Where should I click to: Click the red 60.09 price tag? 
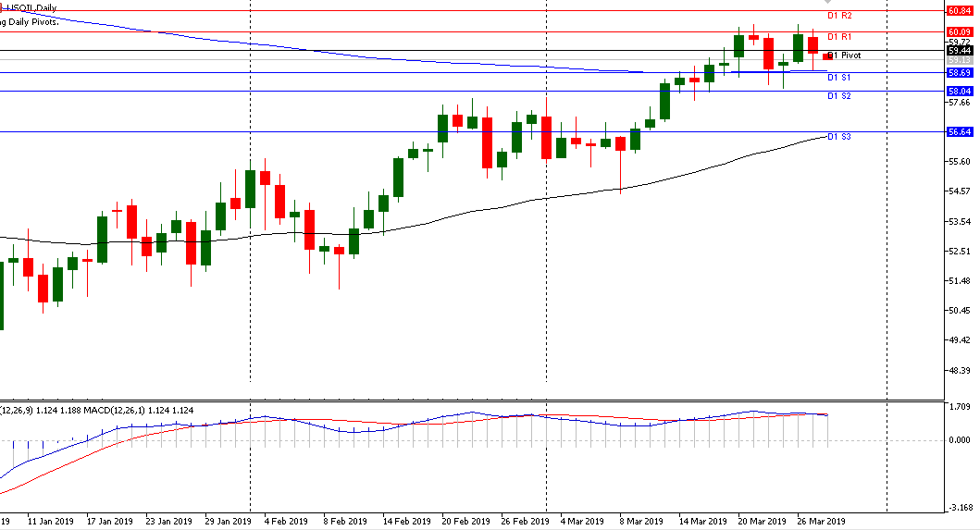pos(959,31)
